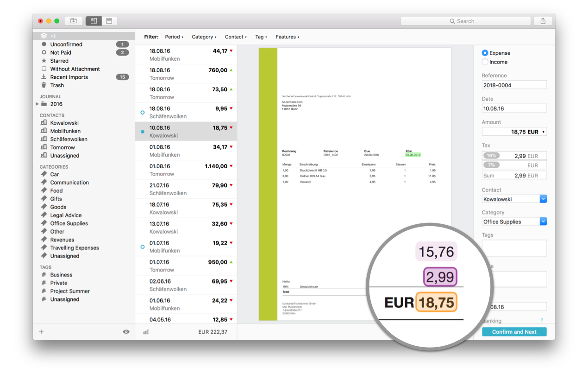Open the Period filter menu
Image resolution: width=588 pixels, height=368 pixels.
174,37
